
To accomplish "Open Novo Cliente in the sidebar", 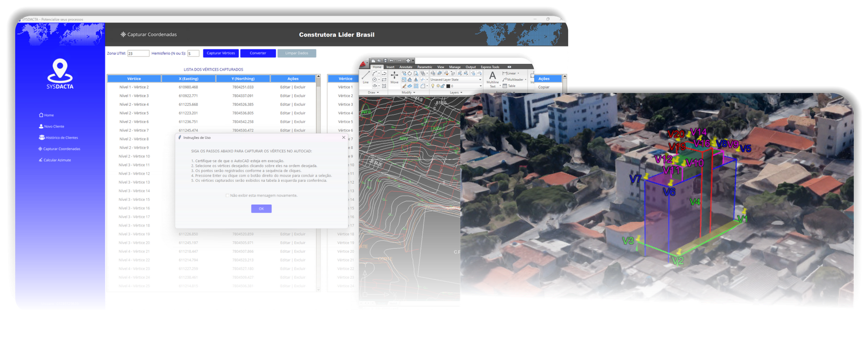I will coord(52,126).
